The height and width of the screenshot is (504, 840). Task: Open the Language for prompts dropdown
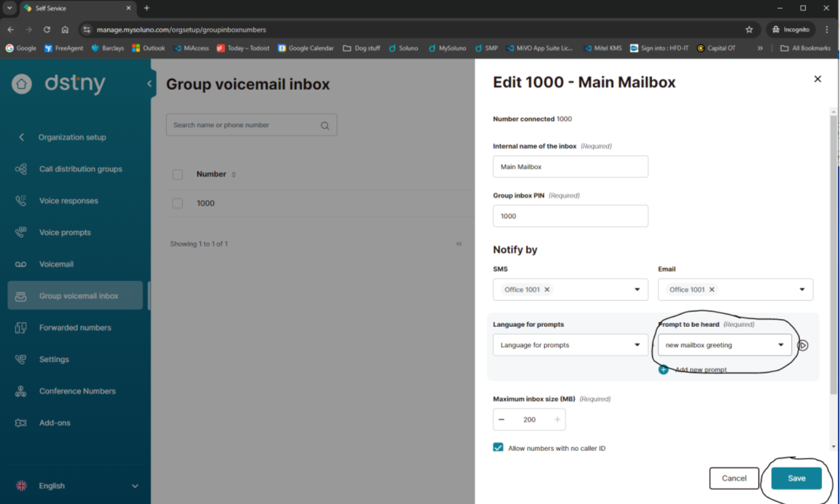click(571, 345)
